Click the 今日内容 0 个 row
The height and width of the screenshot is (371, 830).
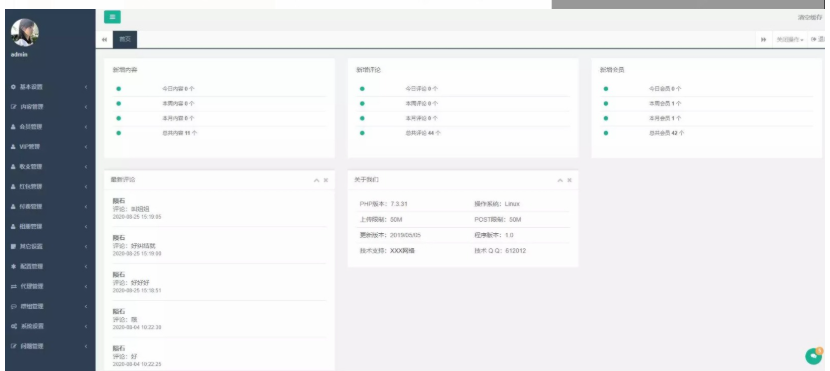(220, 89)
